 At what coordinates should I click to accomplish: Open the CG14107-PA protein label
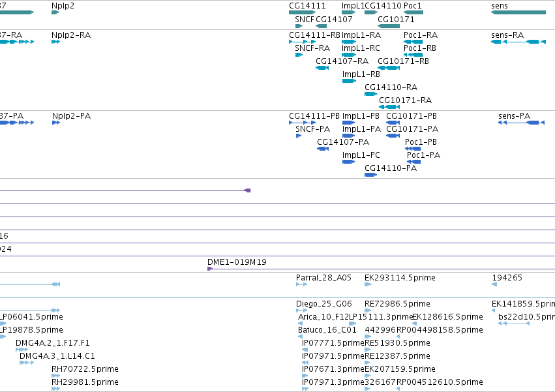pyautogui.click(x=343, y=142)
